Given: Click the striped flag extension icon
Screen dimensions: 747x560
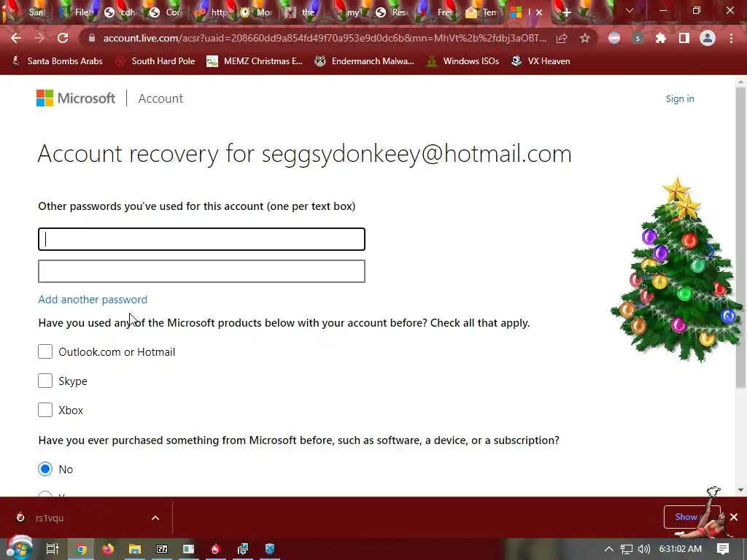Looking at the screenshot, I should [614, 38].
